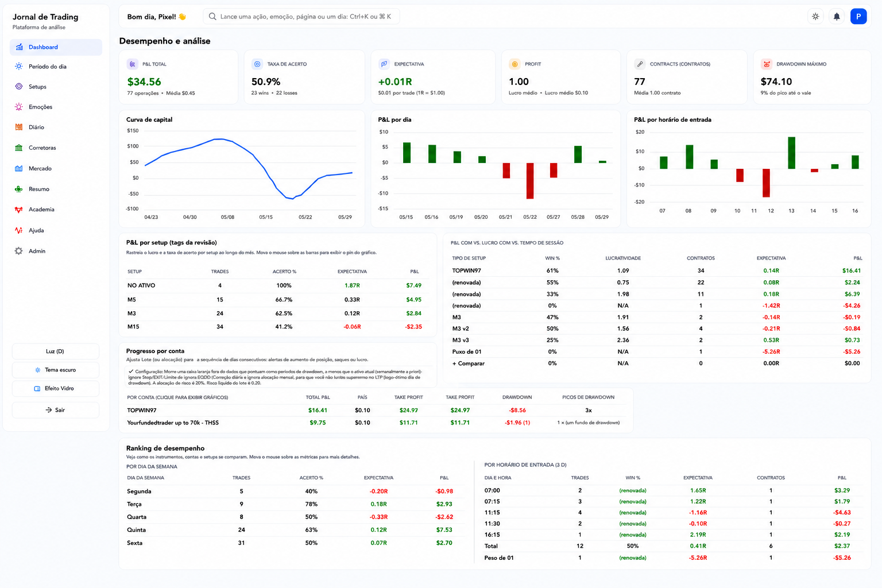Click the + Comparar row link

point(469,363)
